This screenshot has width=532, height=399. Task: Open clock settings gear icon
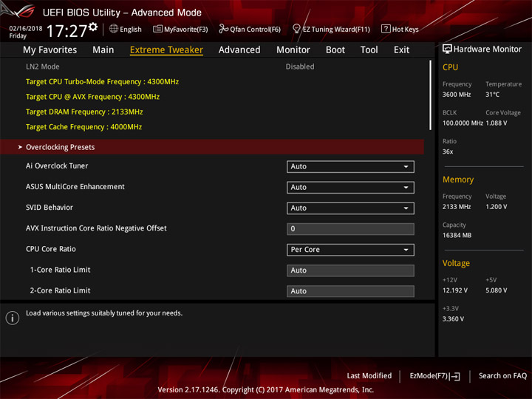(93, 27)
